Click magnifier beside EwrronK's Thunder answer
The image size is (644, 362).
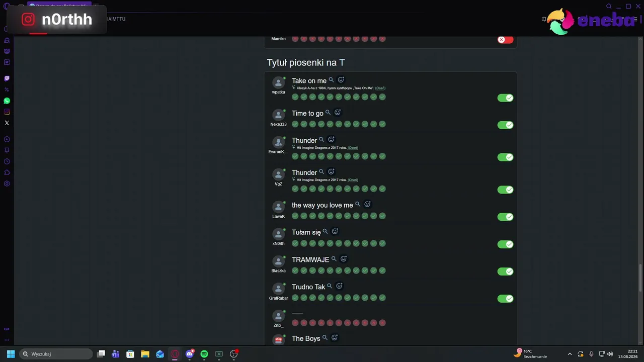point(321,140)
